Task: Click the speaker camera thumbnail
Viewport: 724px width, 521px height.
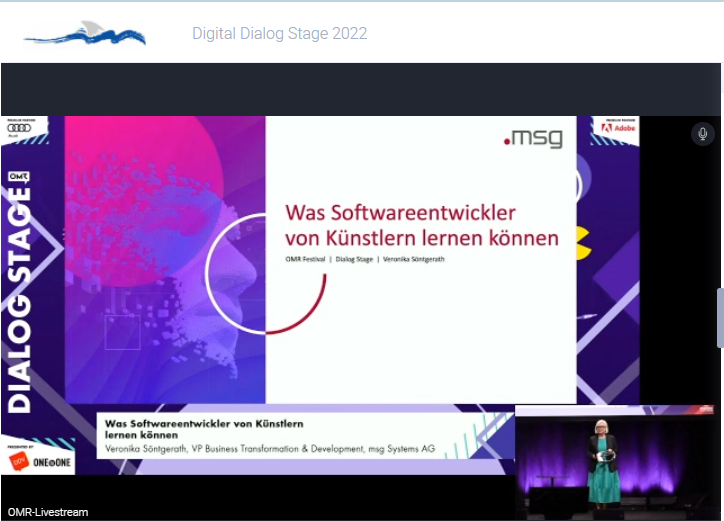Action: tap(615, 463)
